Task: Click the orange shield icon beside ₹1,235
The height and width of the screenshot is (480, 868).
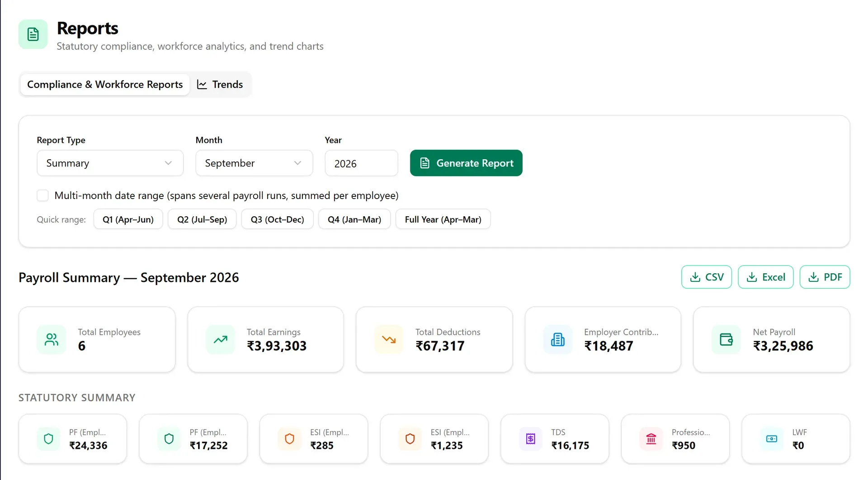Action: [x=410, y=439]
